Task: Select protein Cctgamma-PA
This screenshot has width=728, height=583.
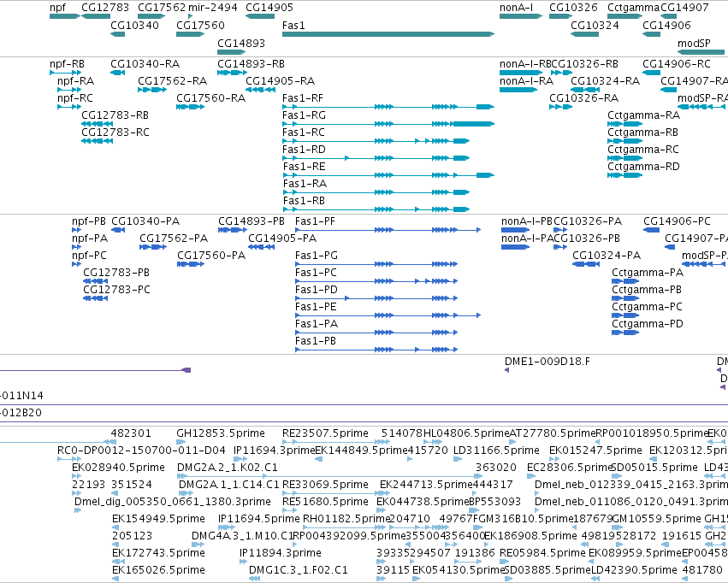Action: coord(625,281)
